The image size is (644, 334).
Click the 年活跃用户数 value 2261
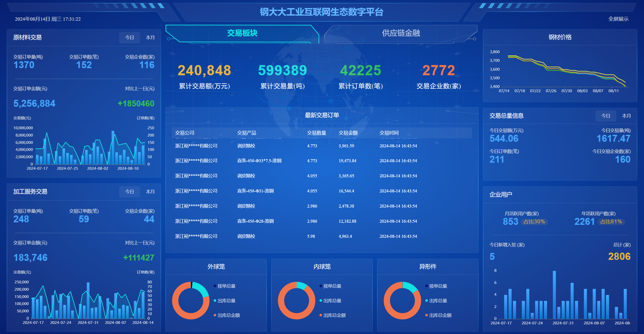click(x=585, y=222)
